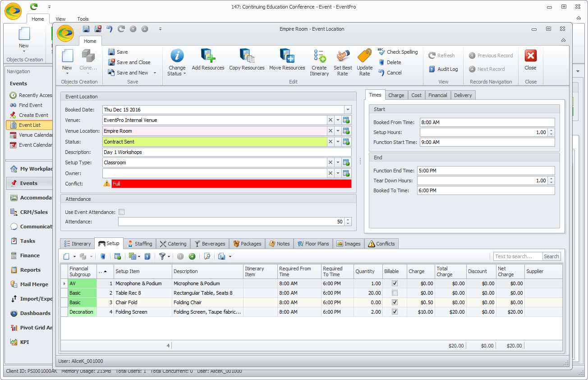The image size is (588, 380).
Task: Click the Delete trash icon in ribbon
Action: pos(381,62)
